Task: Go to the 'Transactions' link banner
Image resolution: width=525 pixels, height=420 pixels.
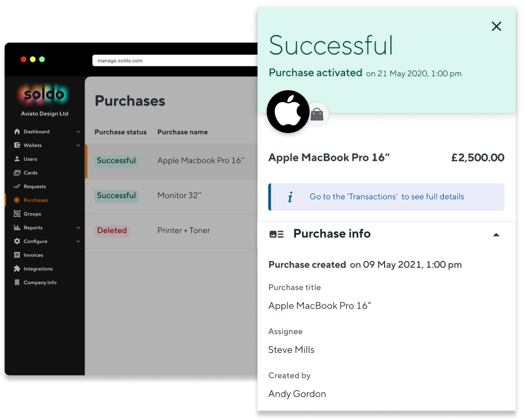Action: [386, 197]
